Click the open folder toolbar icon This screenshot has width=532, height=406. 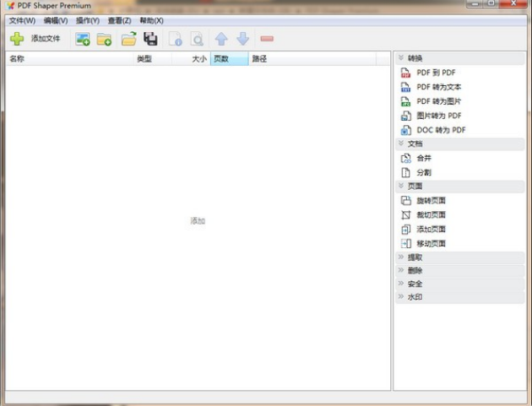coord(129,39)
